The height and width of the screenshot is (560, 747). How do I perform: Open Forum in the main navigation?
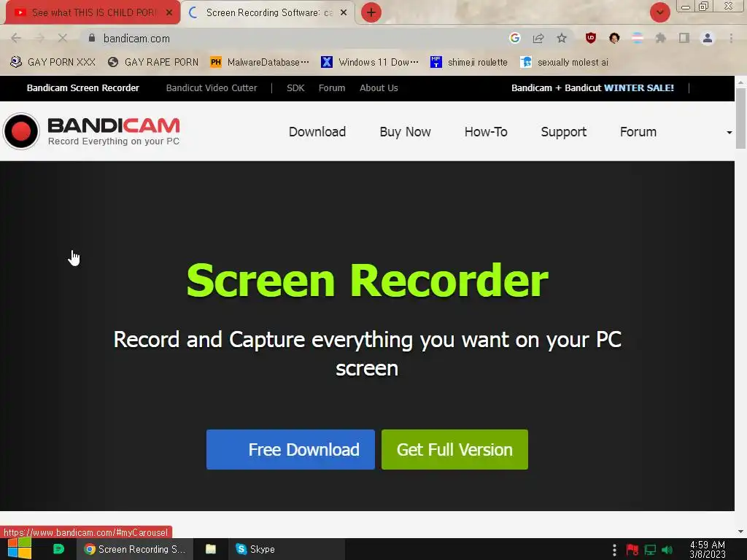click(x=638, y=132)
